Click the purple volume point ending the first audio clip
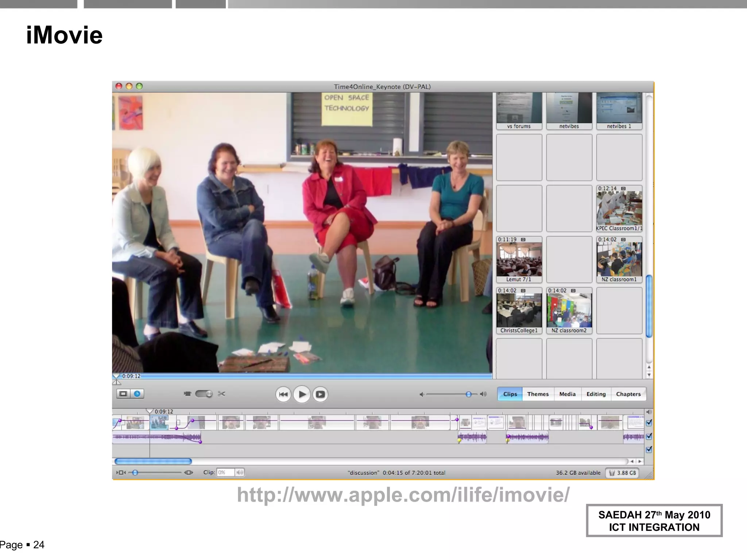This screenshot has width=747, height=560. 200,442
